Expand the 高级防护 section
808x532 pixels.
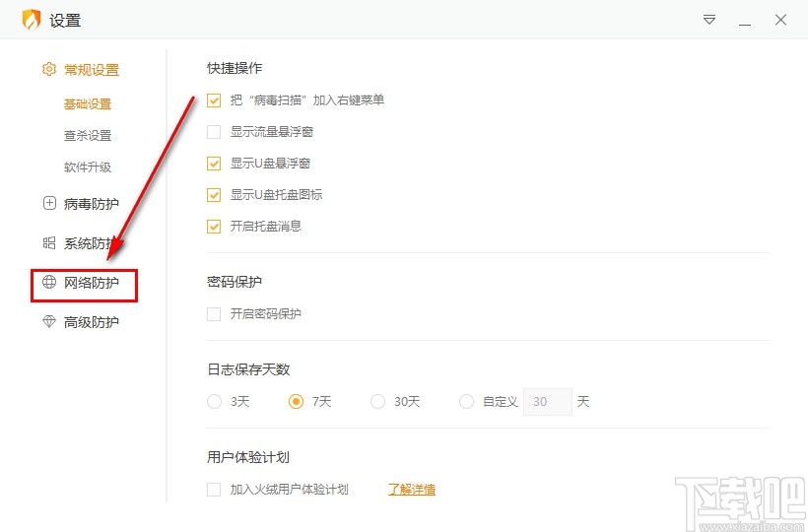point(91,322)
